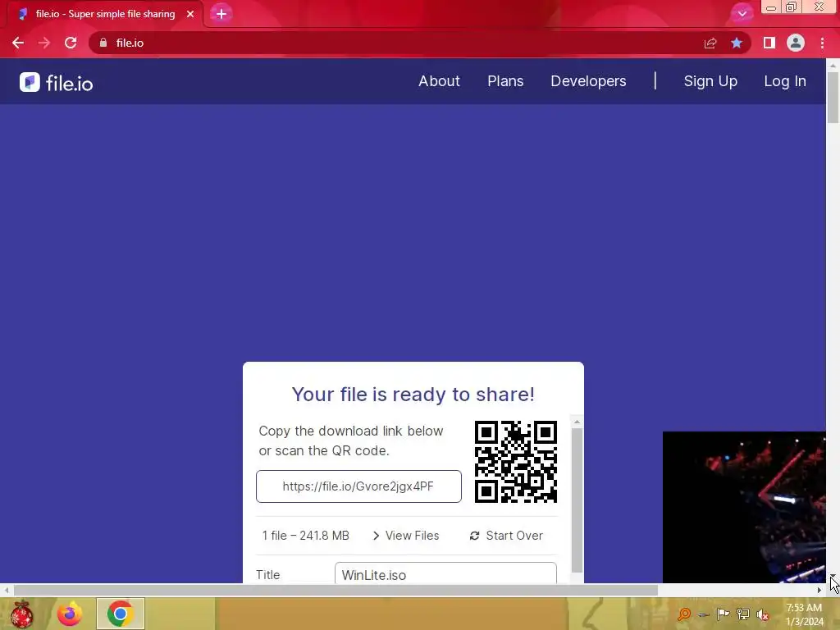Share this page via address bar icon
840x630 pixels.
710,43
